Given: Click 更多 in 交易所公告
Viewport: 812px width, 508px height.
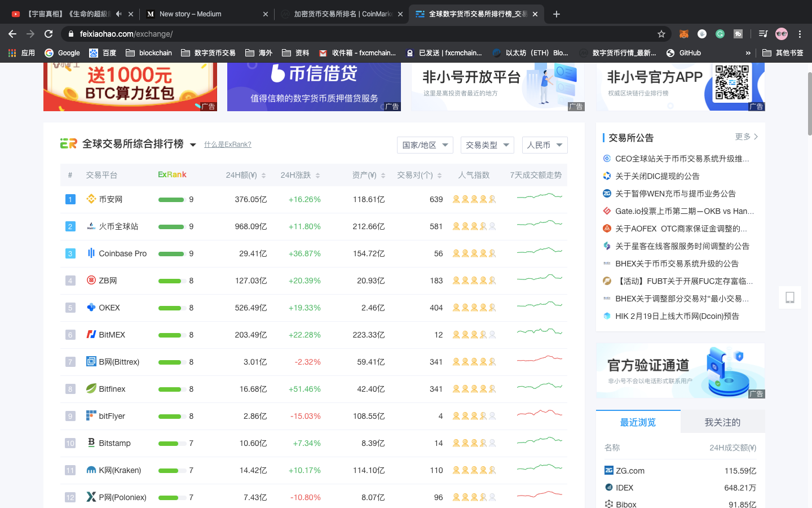Looking at the screenshot, I should point(747,137).
